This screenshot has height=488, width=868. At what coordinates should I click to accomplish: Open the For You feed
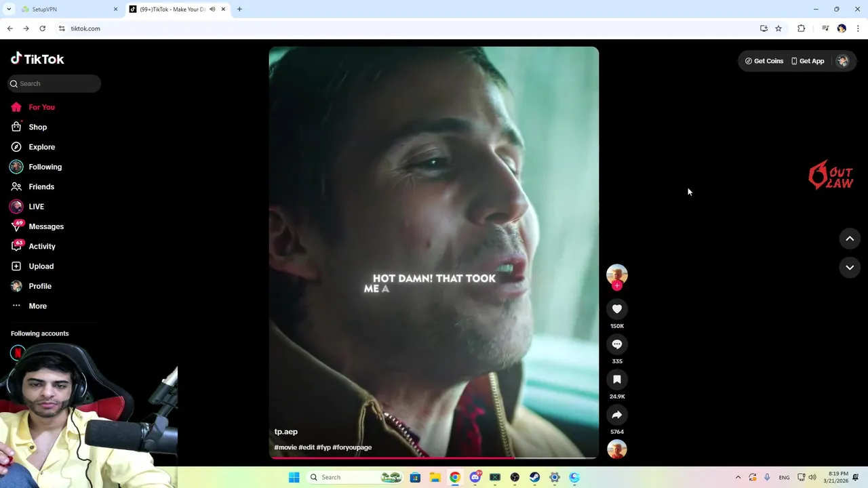tap(33, 107)
